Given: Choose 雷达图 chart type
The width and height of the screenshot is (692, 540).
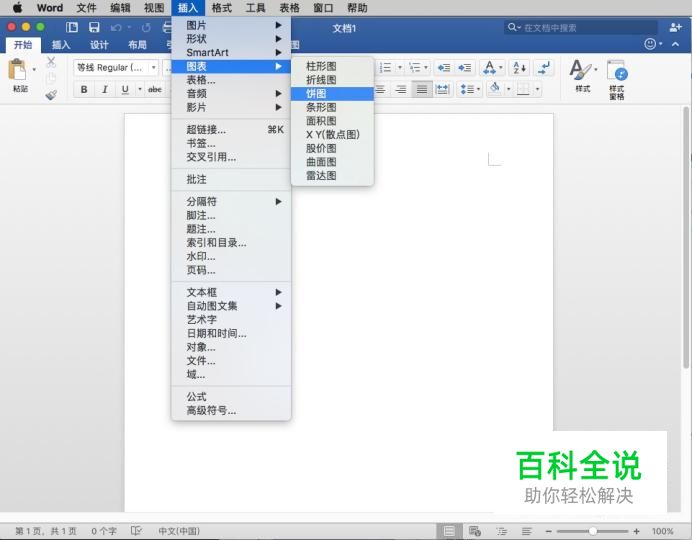Looking at the screenshot, I should click(332, 176).
